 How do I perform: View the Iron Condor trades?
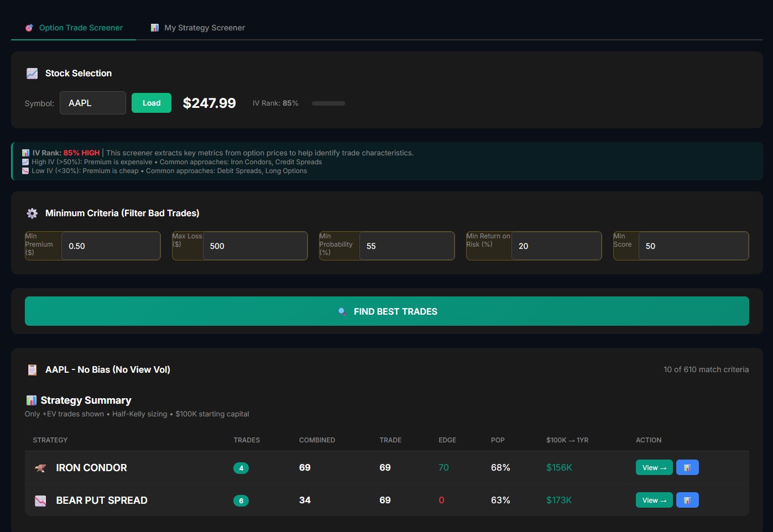(x=654, y=467)
